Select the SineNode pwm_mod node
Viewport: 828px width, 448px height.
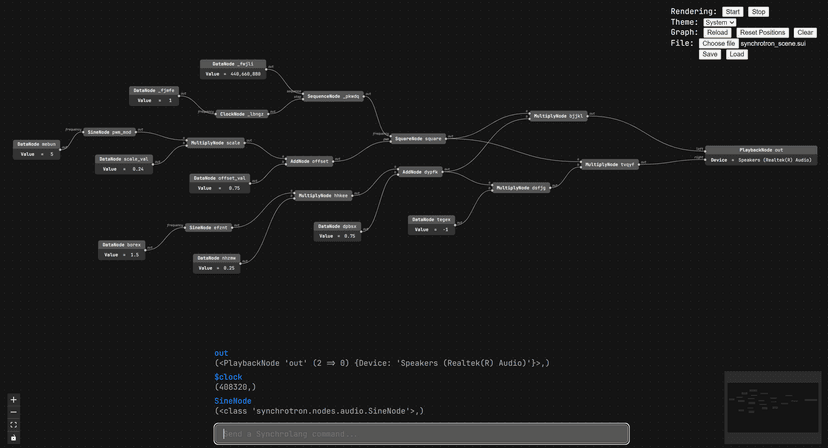109,132
